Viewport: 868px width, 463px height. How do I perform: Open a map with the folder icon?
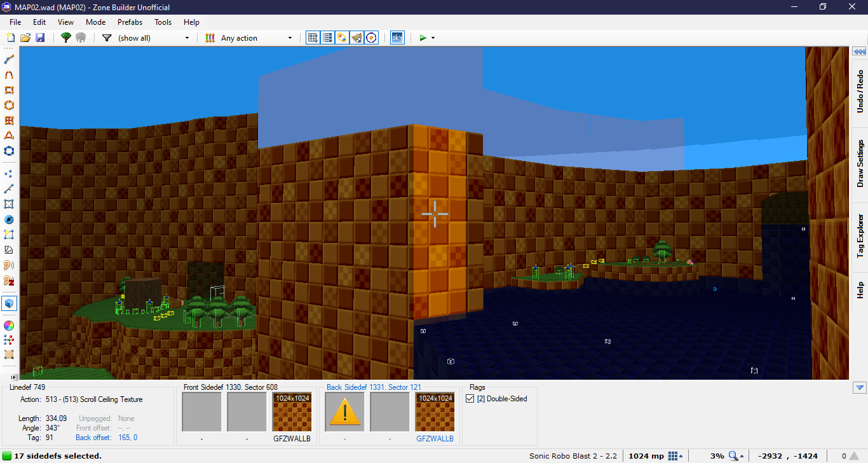[x=25, y=38]
